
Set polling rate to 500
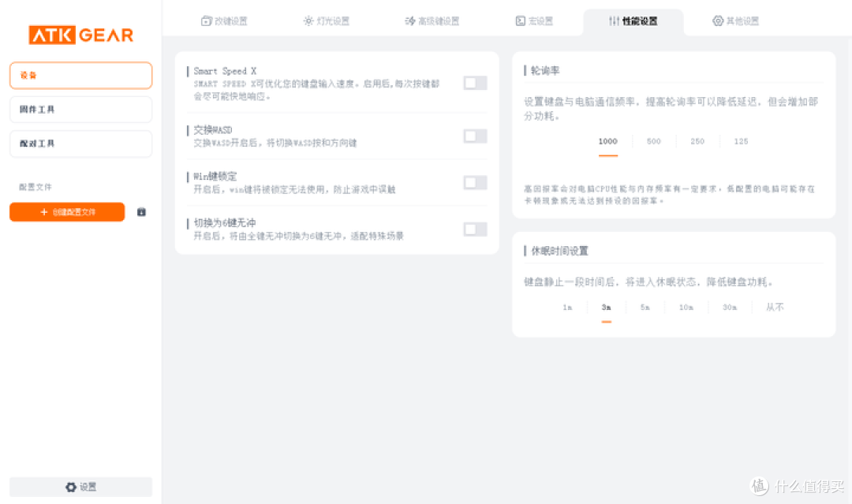(654, 141)
